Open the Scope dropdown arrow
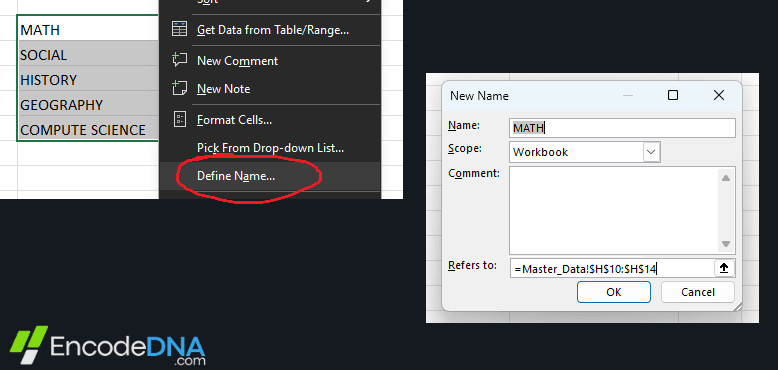Screen dimensions: 778x370 [652, 152]
